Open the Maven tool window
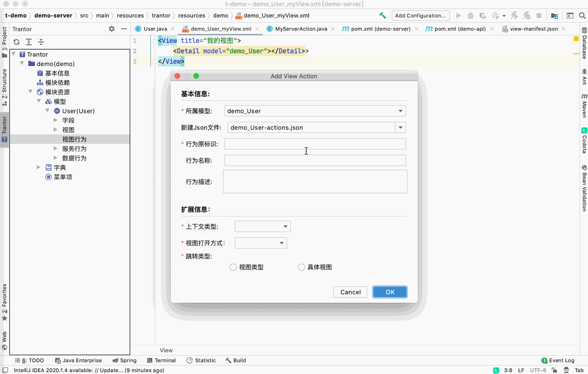The width and height of the screenshot is (588, 374). coord(584,106)
